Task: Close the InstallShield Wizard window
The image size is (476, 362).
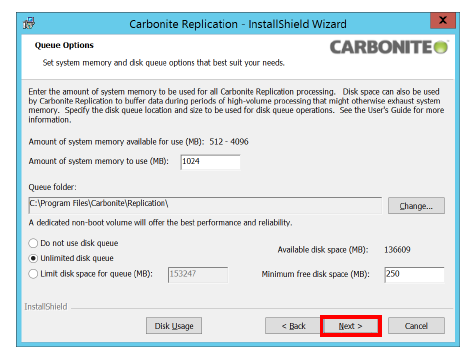Action: [443, 21]
